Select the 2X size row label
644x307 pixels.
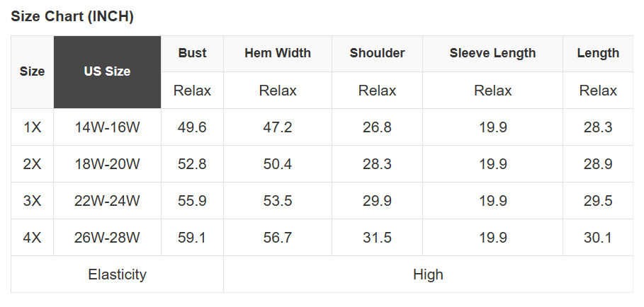point(32,164)
